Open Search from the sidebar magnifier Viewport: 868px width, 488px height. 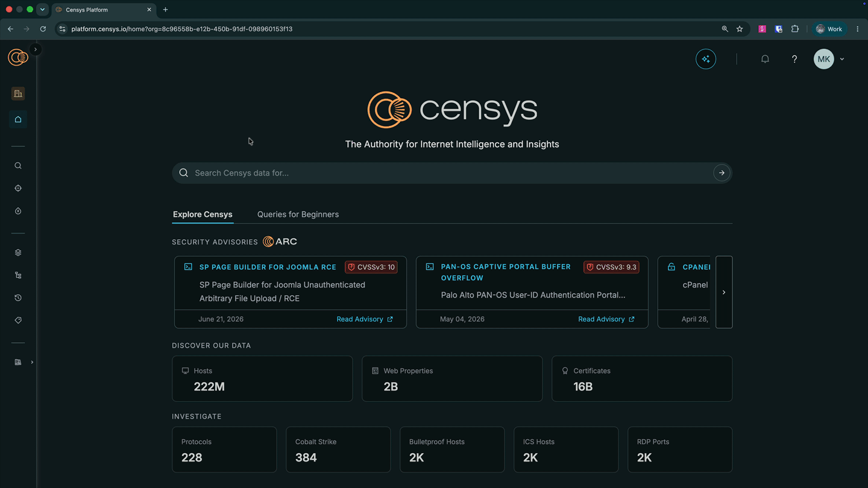pyautogui.click(x=18, y=166)
